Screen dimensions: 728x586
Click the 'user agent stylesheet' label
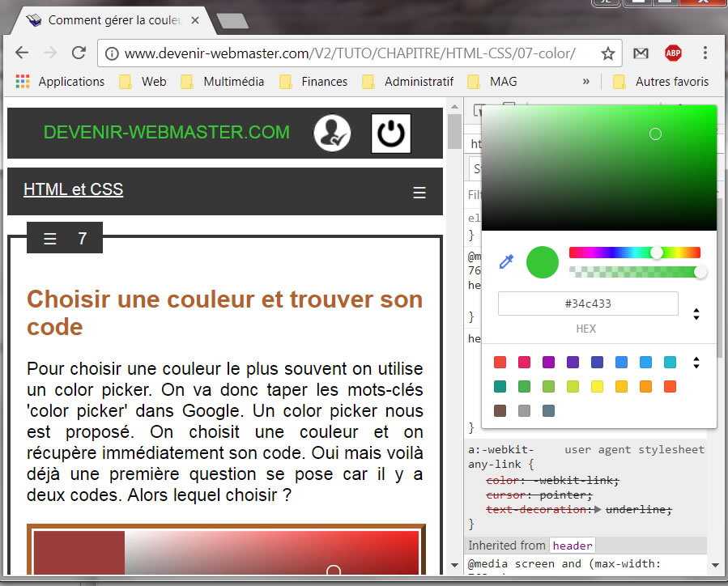pyautogui.click(x=634, y=449)
